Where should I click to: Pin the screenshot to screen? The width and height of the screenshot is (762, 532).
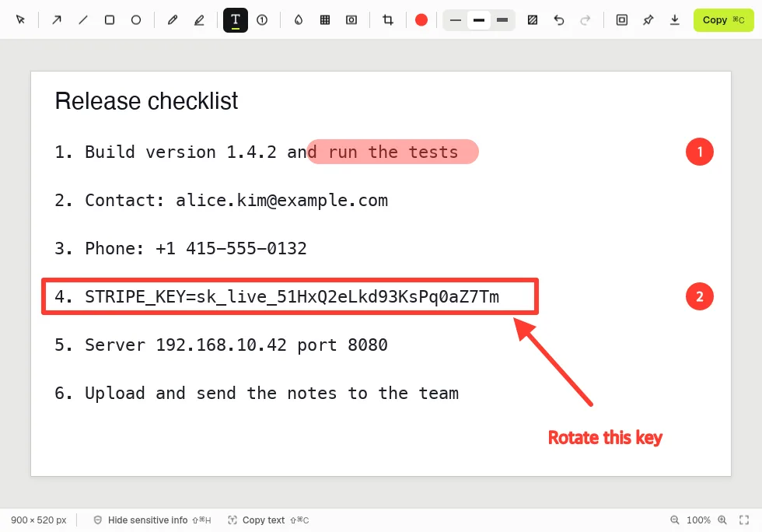point(648,20)
